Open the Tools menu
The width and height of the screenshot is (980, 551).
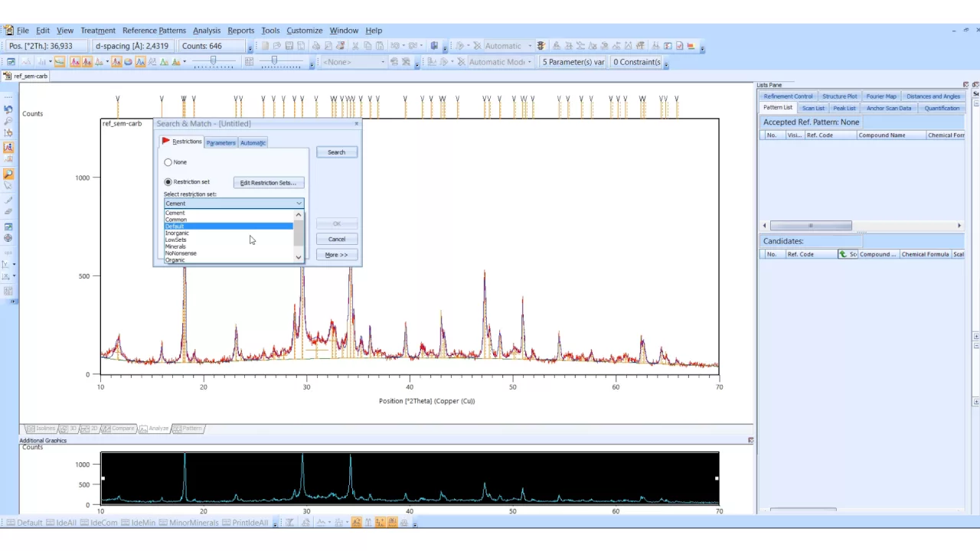[x=270, y=31]
